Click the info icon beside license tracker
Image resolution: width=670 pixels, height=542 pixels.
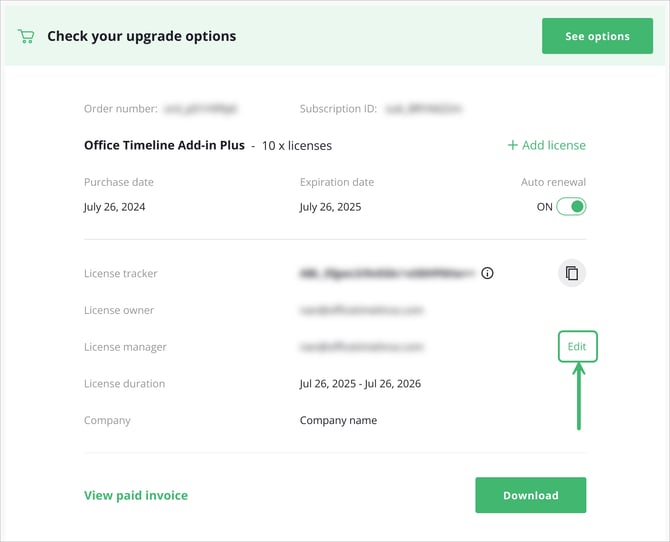tap(487, 273)
